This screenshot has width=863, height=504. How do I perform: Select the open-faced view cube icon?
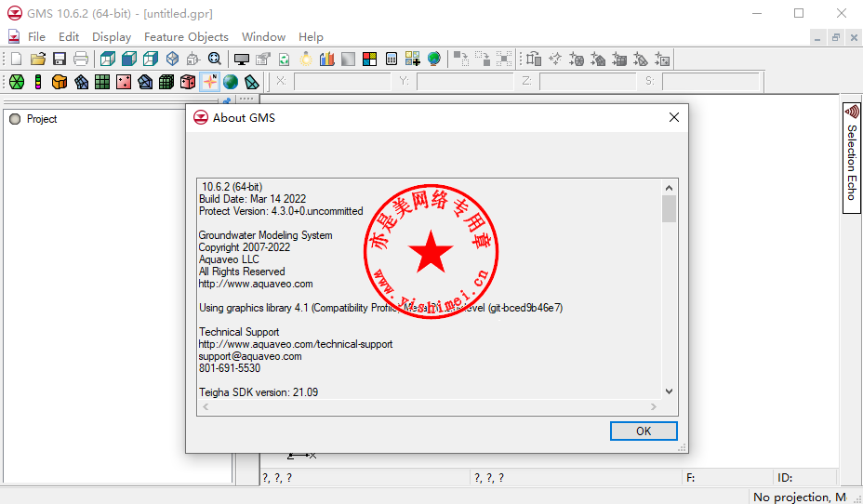click(151, 59)
